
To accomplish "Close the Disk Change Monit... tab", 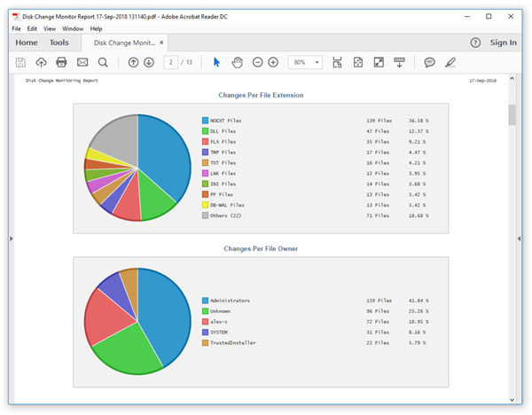I will click(x=161, y=43).
